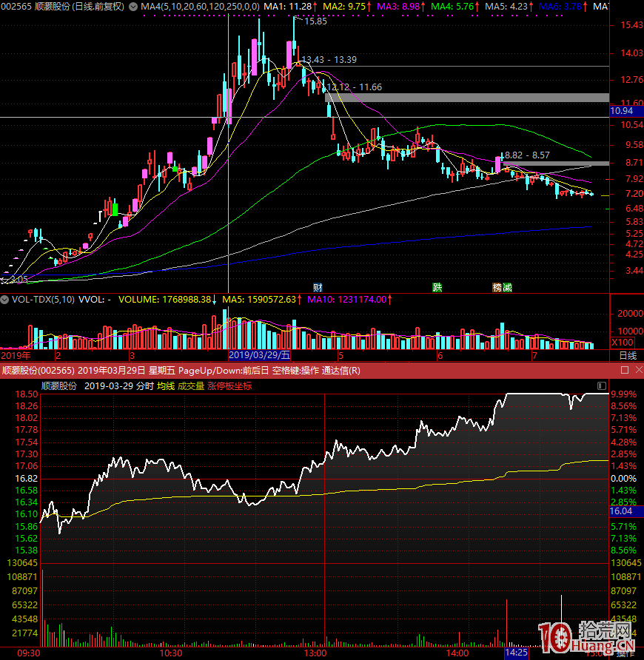The height and width of the screenshot is (660, 644).
Task: Click the orange 榜 event marker
Action: tap(497, 288)
